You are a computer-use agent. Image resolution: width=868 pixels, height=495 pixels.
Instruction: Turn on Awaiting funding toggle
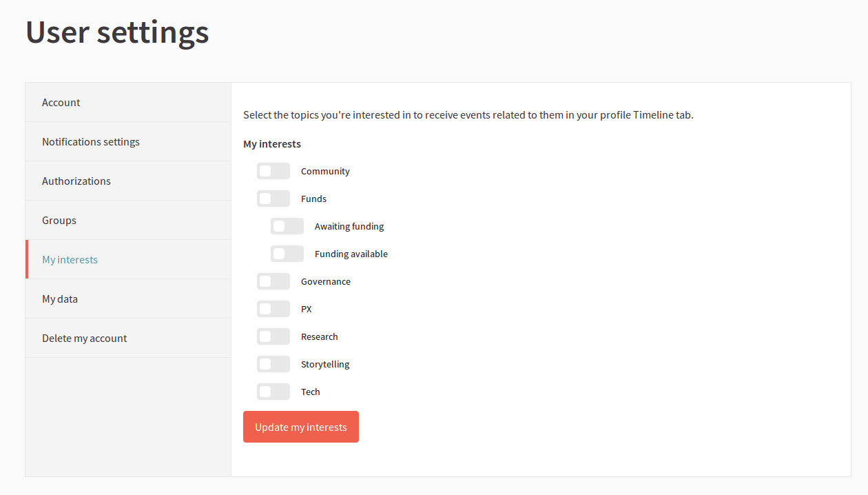(x=287, y=226)
